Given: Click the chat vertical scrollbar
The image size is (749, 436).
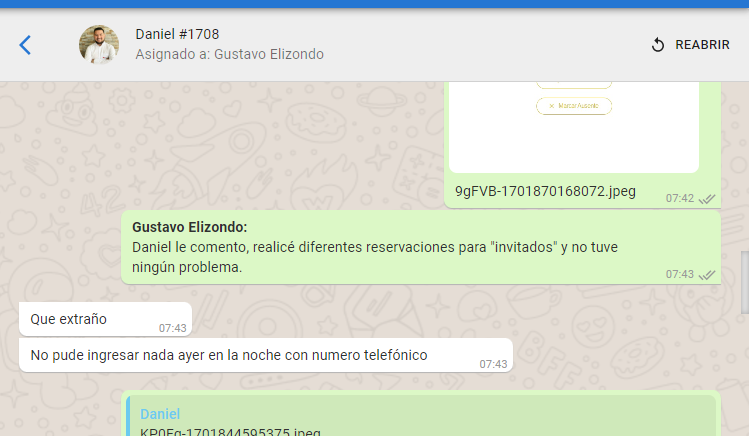Looking at the screenshot, I should (x=744, y=270).
